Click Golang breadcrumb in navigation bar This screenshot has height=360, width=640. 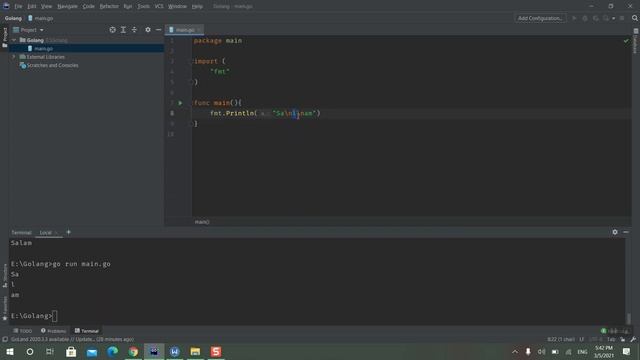coord(13,18)
